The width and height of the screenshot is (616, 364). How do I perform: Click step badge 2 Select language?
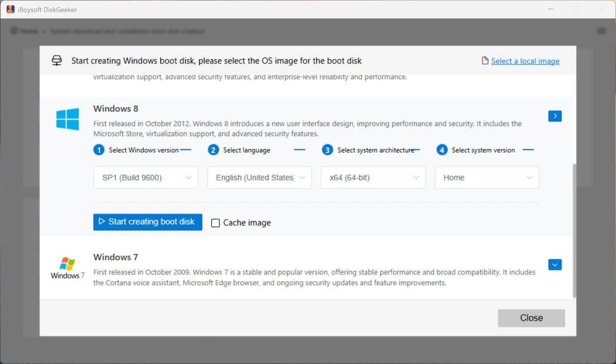(214, 150)
